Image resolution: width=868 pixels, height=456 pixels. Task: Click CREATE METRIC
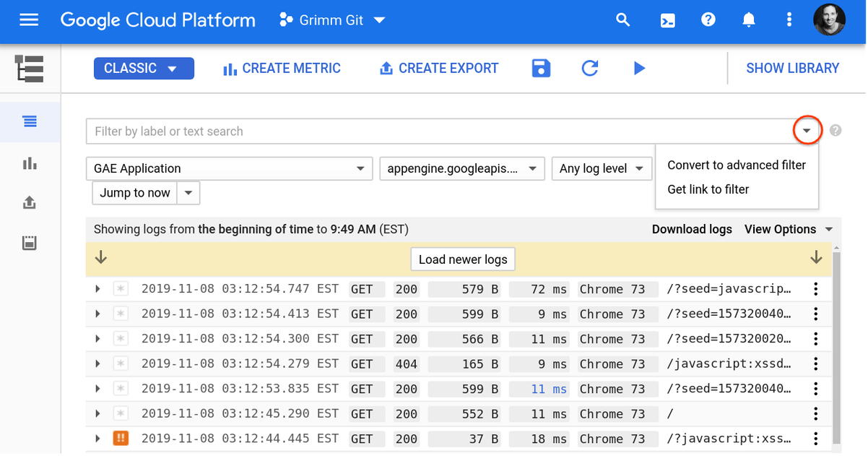point(282,69)
